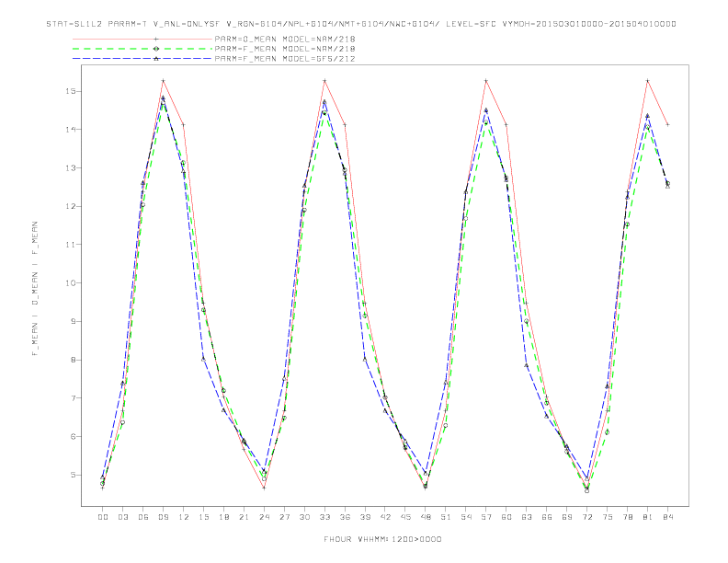728x563 pixels.
Task: Click forecast hour label 48 on x-axis
Action: pyautogui.click(x=426, y=517)
